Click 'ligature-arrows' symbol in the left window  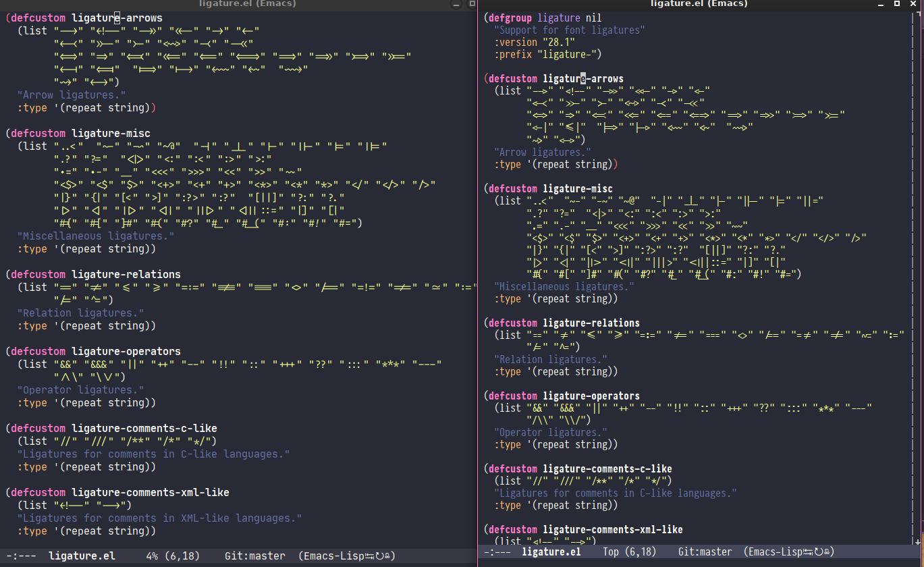[117, 18]
